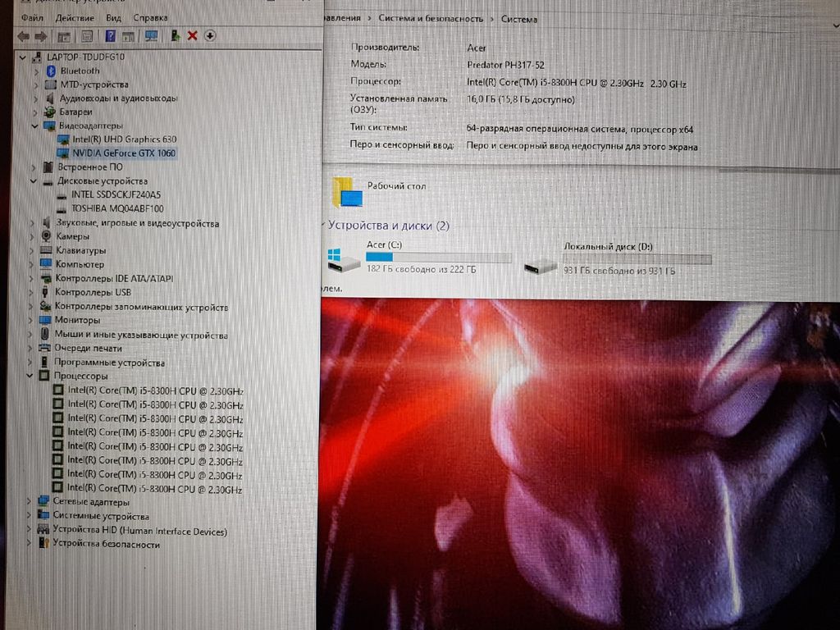Click the manufacturer value Acer

click(x=477, y=48)
